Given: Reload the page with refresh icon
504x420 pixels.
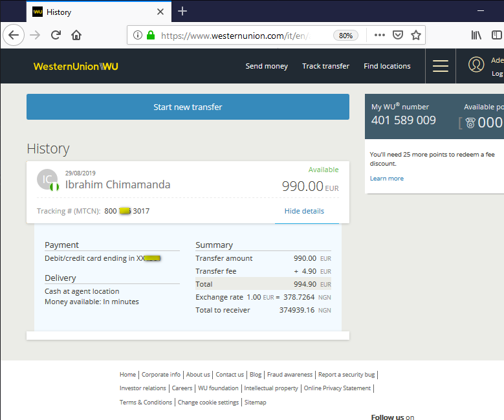Looking at the screenshot, I should pos(56,35).
